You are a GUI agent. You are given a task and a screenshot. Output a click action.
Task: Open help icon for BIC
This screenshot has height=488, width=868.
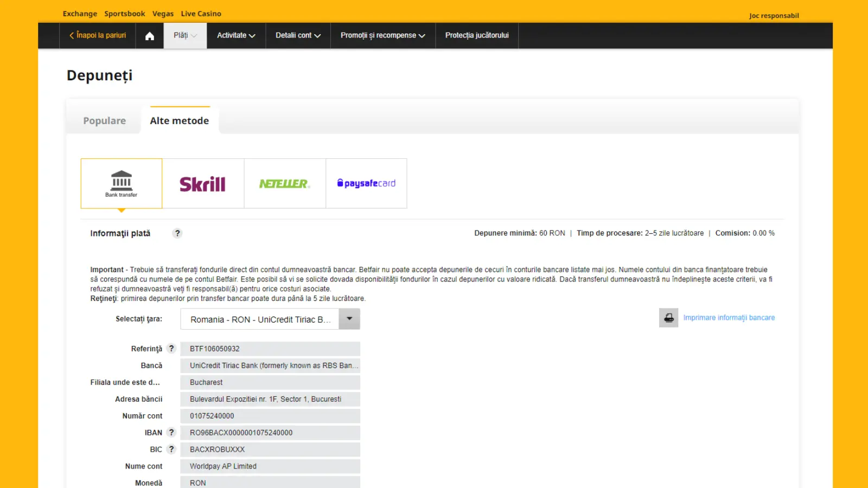[171, 450]
